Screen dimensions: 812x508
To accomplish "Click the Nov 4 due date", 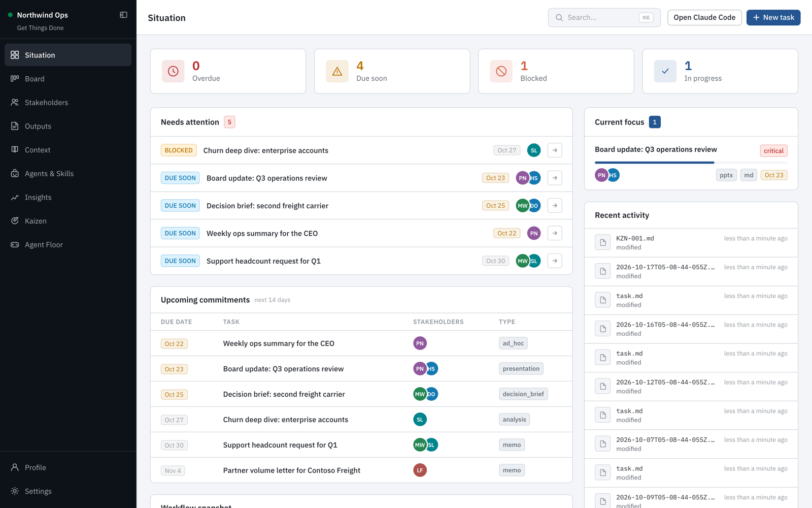I will (173, 471).
